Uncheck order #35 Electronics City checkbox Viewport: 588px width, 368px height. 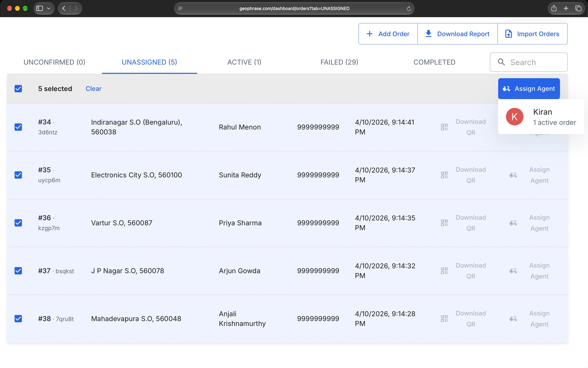click(18, 175)
